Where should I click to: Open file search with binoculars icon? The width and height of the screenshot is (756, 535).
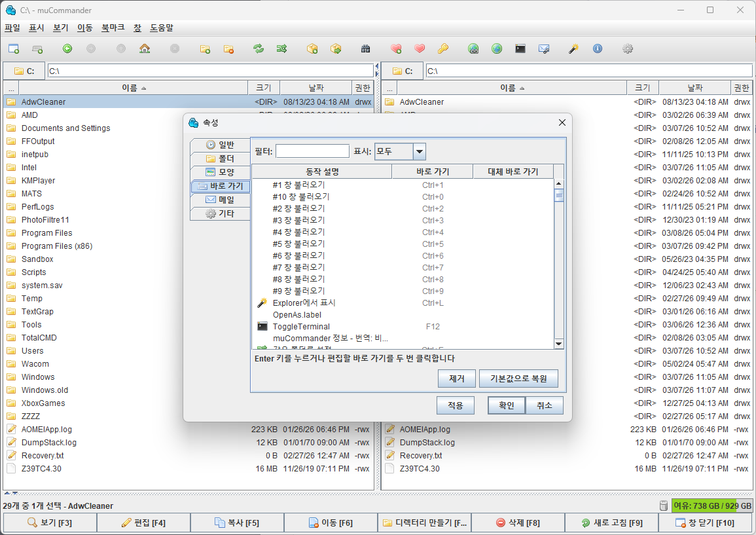[x=365, y=48]
